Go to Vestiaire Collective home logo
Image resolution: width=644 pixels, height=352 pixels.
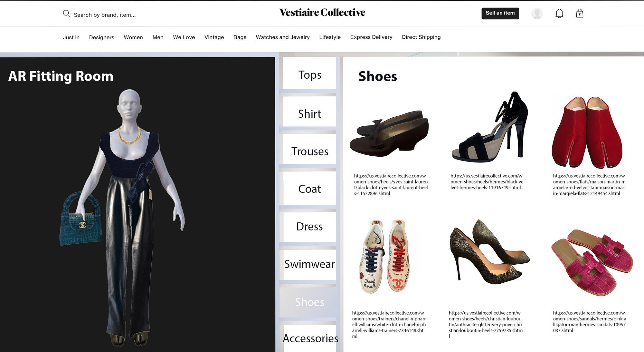tap(322, 13)
